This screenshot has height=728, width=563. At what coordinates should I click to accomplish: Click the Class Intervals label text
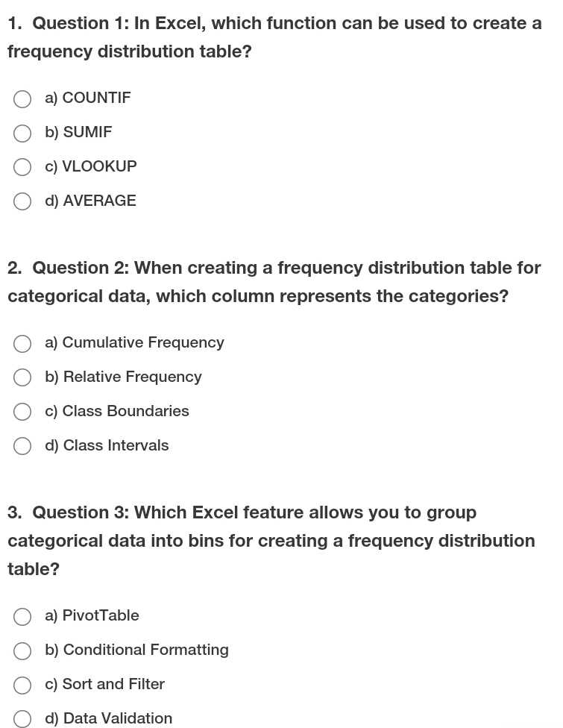pyautogui.click(x=107, y=445)
